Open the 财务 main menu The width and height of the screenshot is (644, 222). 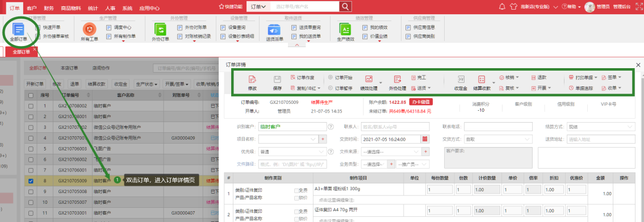click(48, 7)
